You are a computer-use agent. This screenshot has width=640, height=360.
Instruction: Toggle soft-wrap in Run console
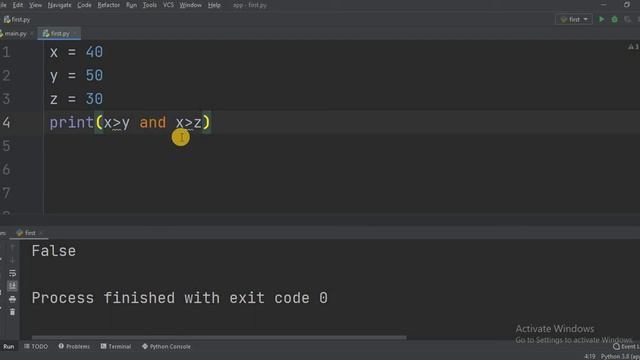click(12, 273)
